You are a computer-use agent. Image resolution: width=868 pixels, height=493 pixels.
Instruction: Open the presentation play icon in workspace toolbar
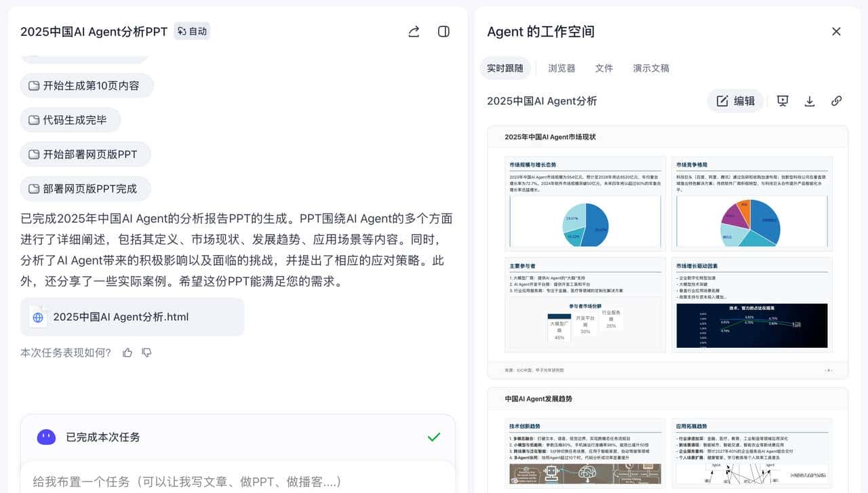[x=783, y=100]
